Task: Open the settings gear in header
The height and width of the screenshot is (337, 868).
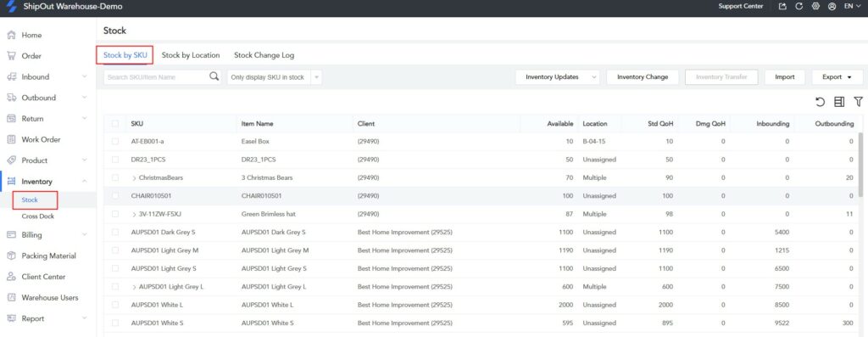Action: coord(815,7)
